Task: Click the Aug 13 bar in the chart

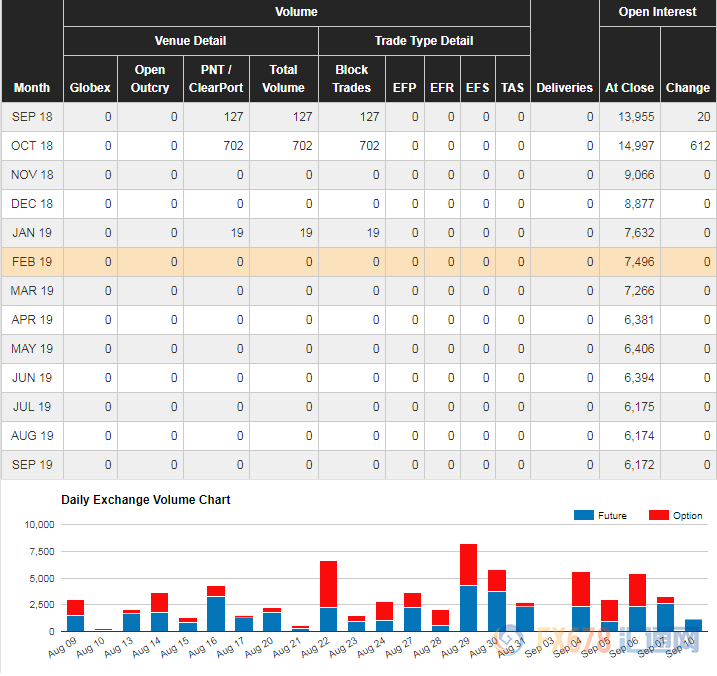Action: coord(132,621)
